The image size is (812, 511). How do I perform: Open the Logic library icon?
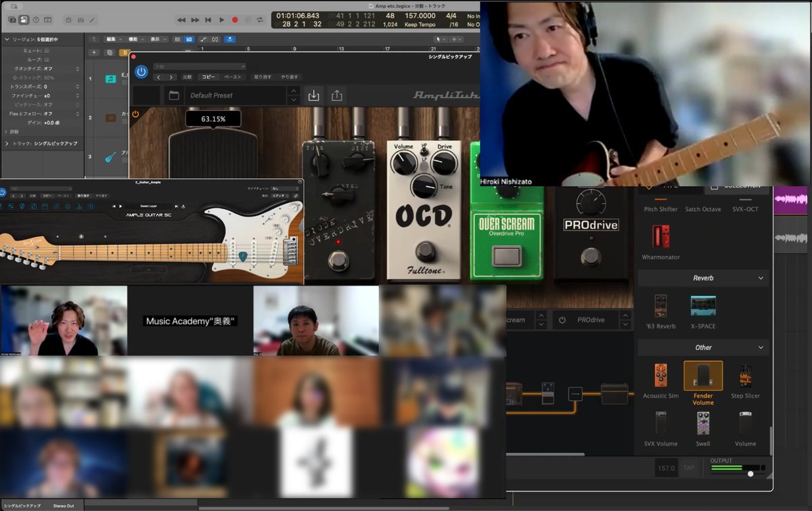[12, 20]
